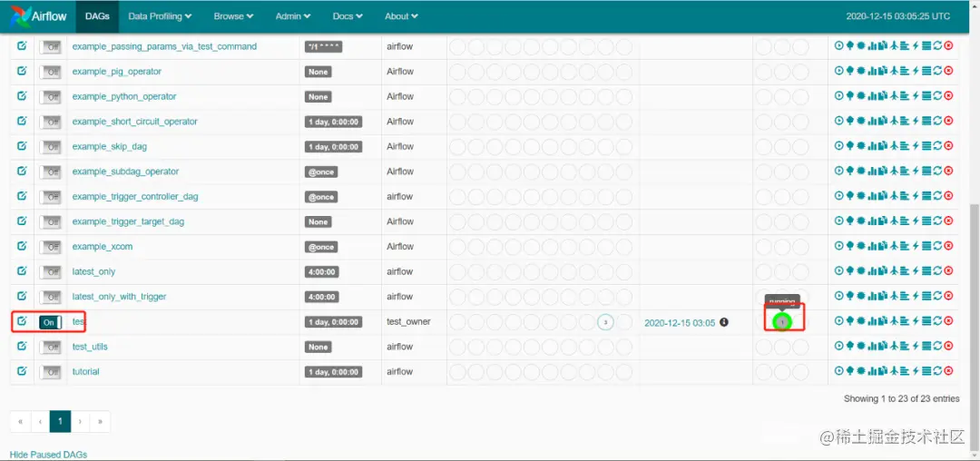980x461 pixels.
Task: Open the Admin dropdown menu
Action: coord(293,16)
